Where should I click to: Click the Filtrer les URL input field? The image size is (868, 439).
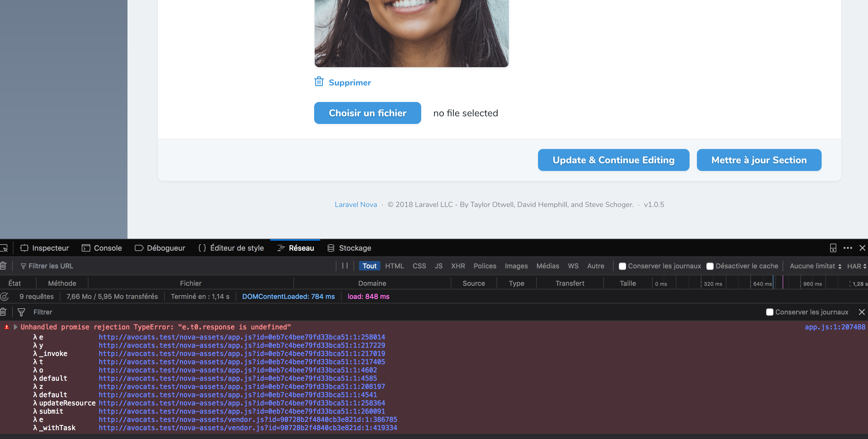tap(168, 266)
